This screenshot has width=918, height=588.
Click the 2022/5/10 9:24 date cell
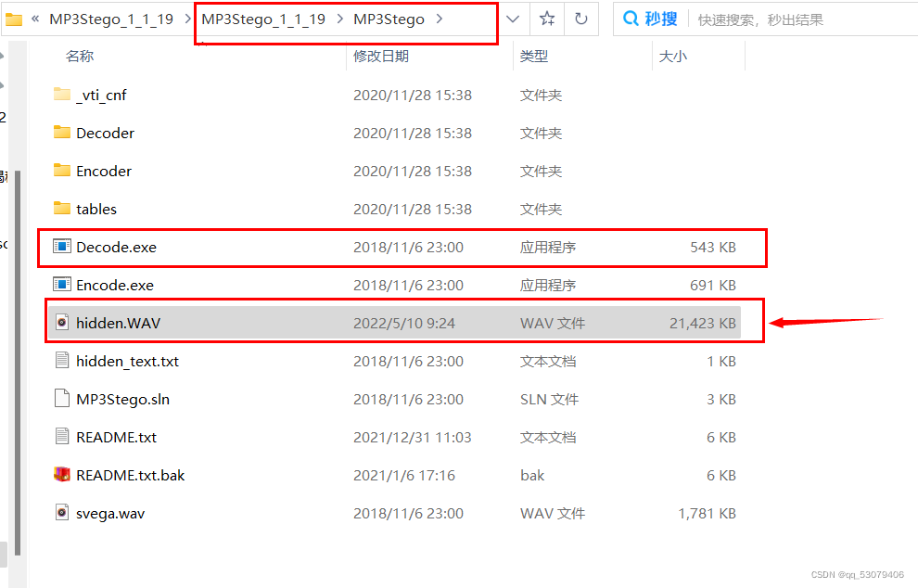[404, 324]
